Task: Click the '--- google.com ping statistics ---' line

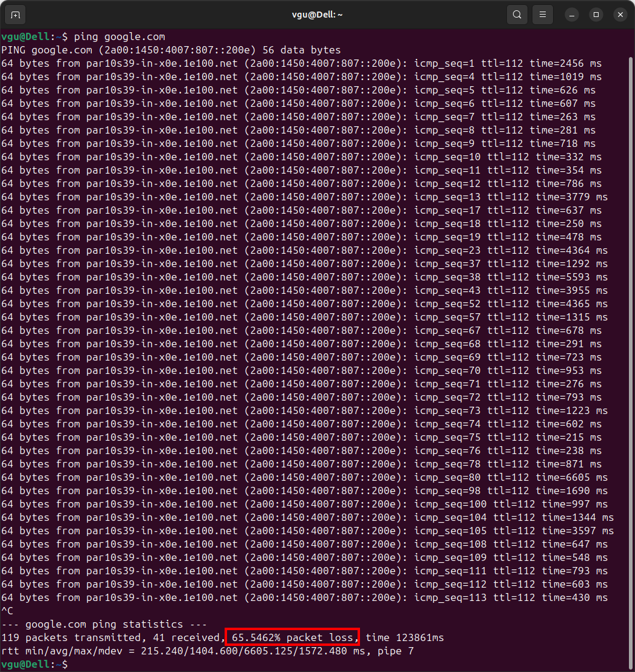Action: tap(104, 625)
